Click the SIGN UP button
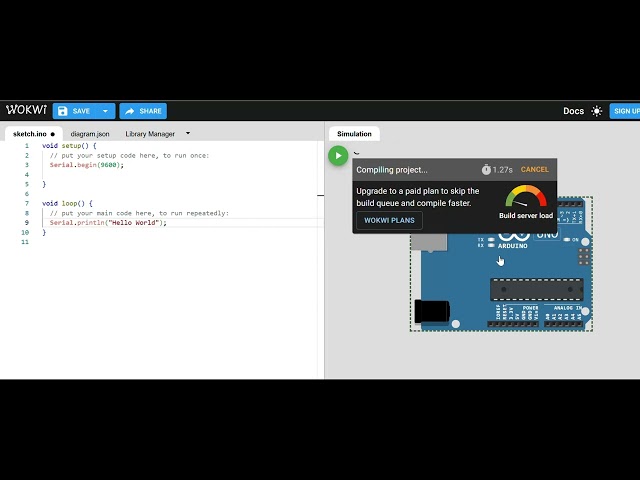This screenshot has height=480, width=640. [x=625, y=111]
